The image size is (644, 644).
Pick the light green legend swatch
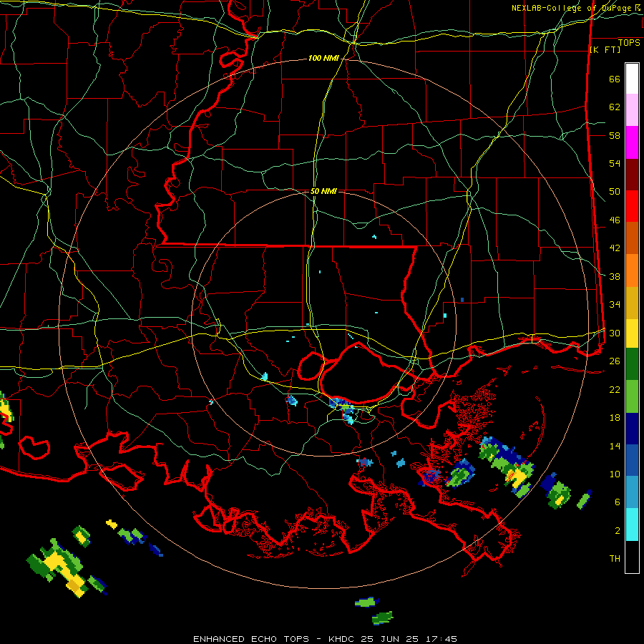click(x=632, y=396)
